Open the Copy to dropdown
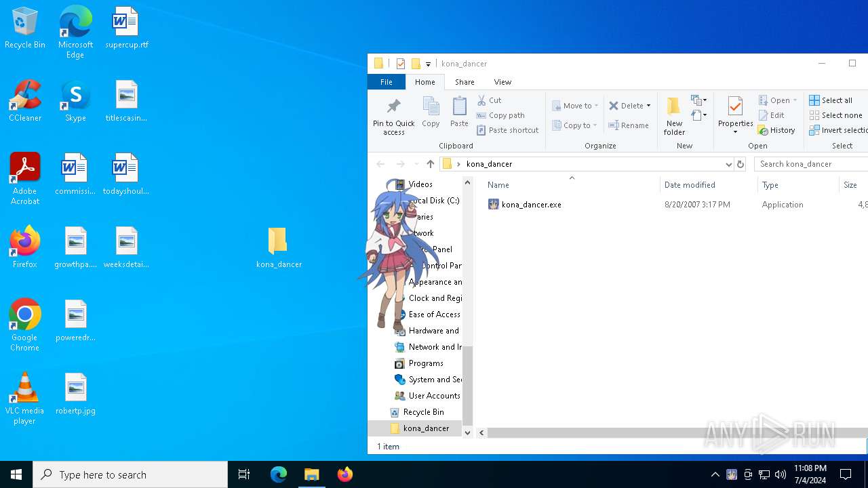The image size is (868, 488). 574,125
